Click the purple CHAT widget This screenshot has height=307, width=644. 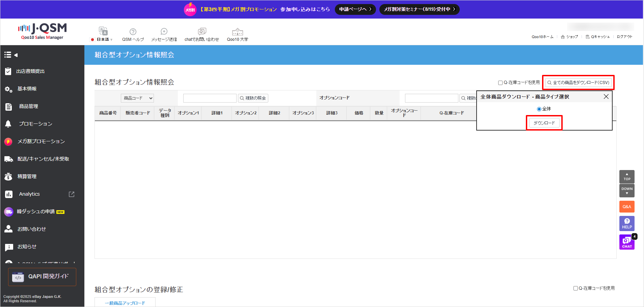tap(627, 242)
